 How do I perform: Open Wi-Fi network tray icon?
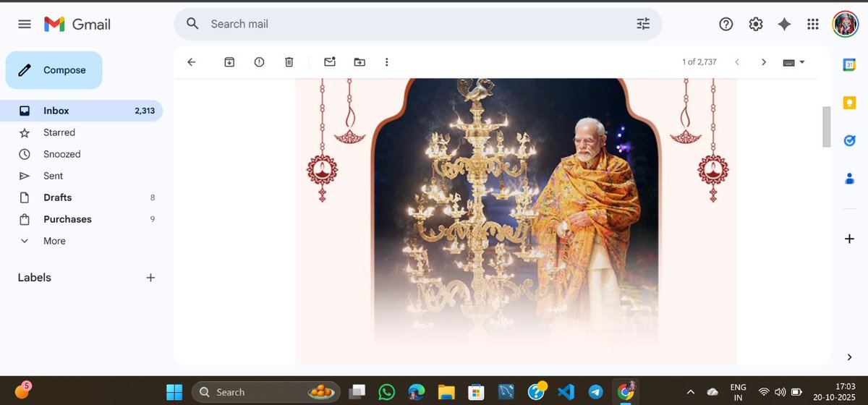coord(764,392)
